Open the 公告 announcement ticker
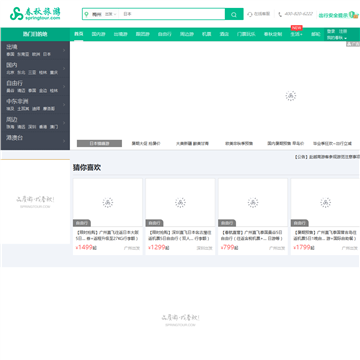The width and height of the screenshot is (360, 360). coord(327,156)
